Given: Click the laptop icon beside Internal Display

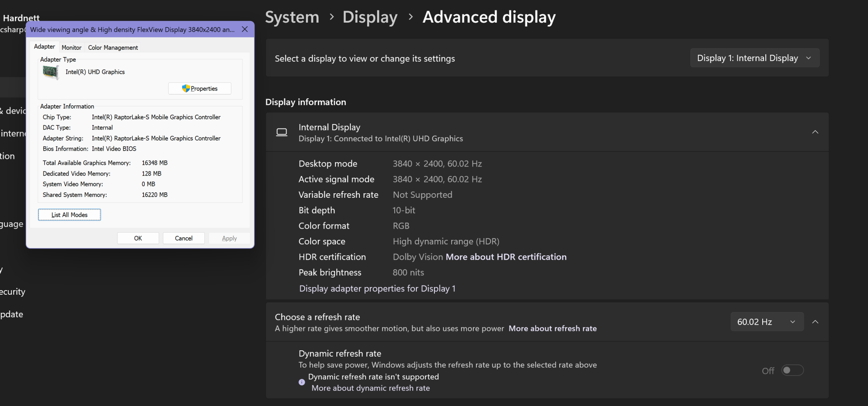Looking at the screenshot, I should (282, 132).
